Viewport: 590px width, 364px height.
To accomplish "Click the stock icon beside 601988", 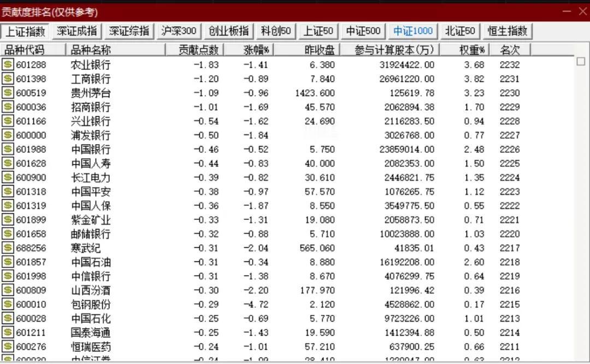I will coord(8,150).
